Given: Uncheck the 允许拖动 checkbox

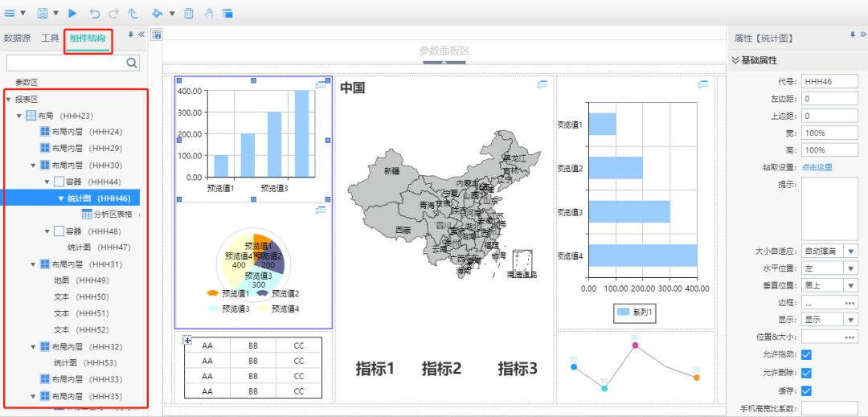Looking at the screenshot, I should click(x=807, y=354).
